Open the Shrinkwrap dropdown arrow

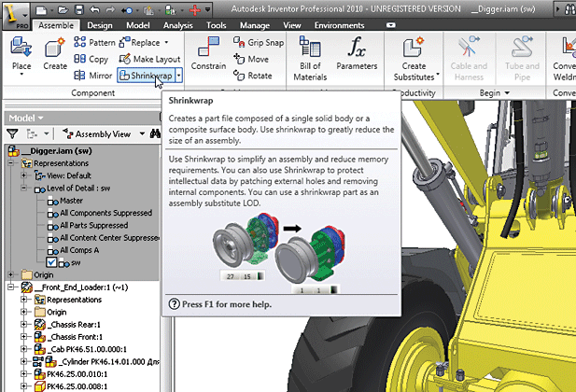point(179,76)
